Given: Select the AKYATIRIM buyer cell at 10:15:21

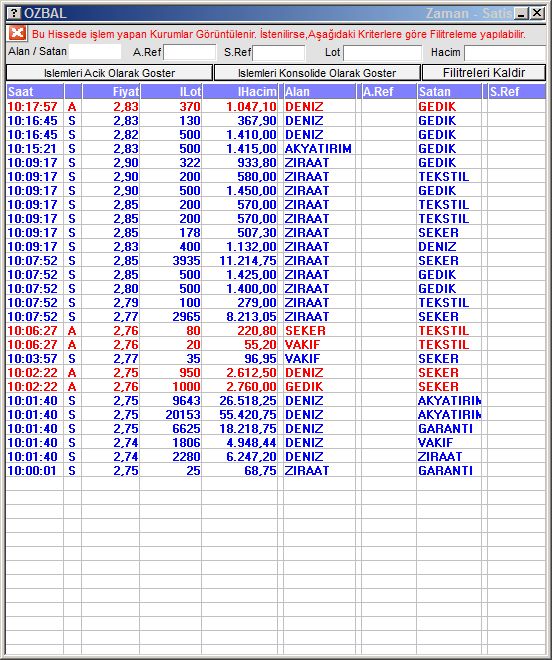Looking at the screenshot, I should coord(318,149).
